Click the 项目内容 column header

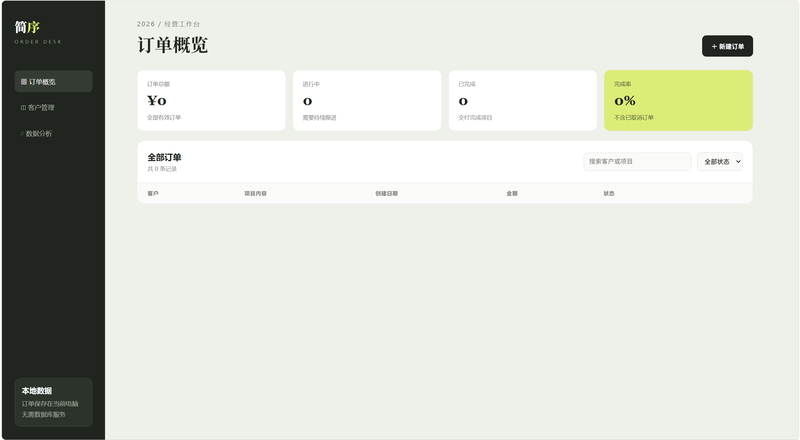(256, 193)
